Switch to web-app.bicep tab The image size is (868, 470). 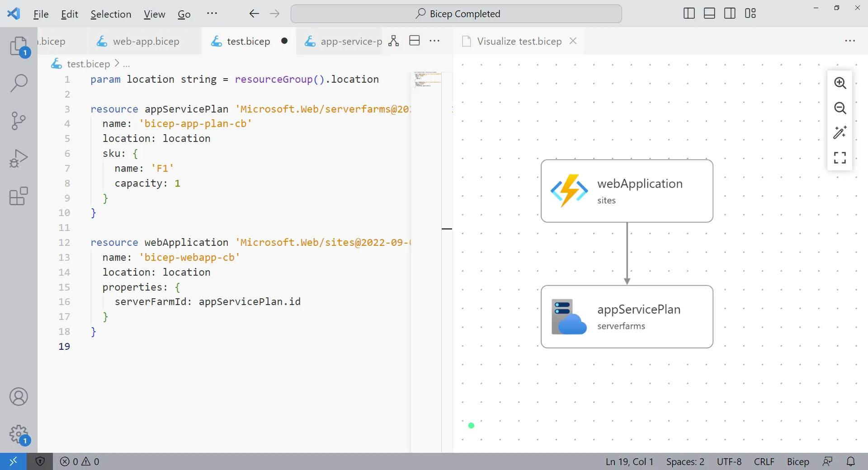pyautogui.click(x=145, y=41)
